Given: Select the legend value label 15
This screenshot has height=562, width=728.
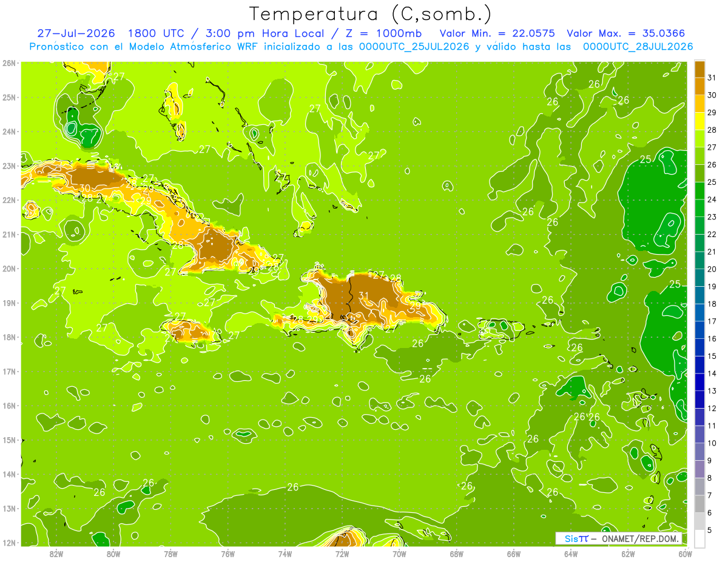Looking at the screenshot, I should [x=712, y=356].
